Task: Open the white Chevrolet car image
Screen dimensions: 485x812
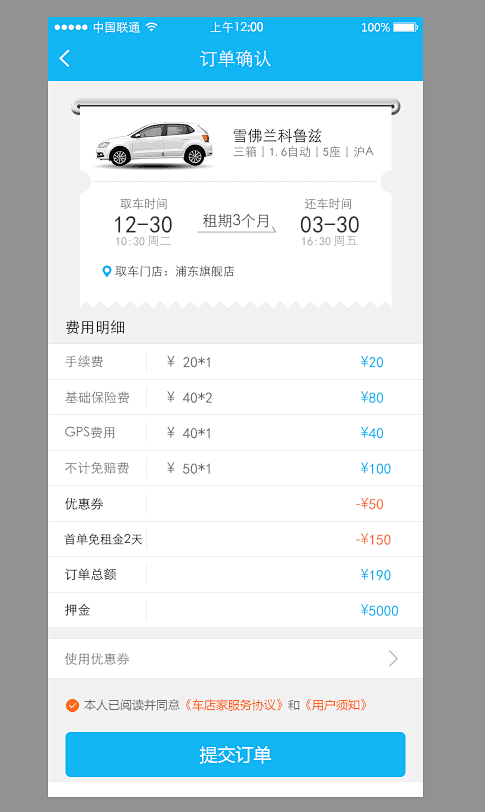Action: pyautogui.click(x=154, y=144)
